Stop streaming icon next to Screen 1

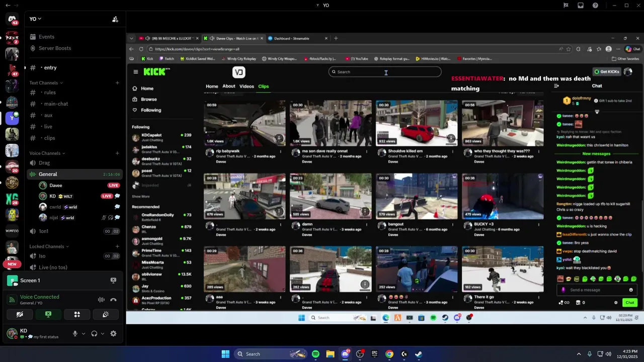(x=113, y=281)
